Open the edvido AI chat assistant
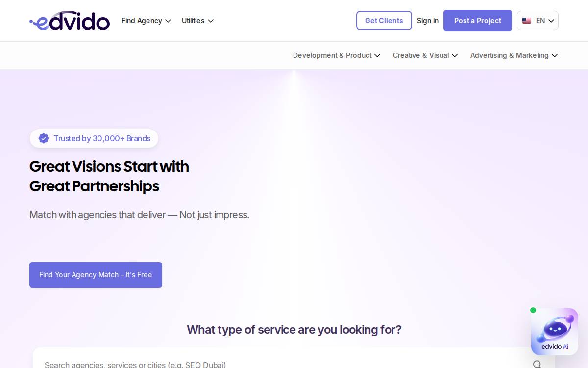 tap(555, 332)
